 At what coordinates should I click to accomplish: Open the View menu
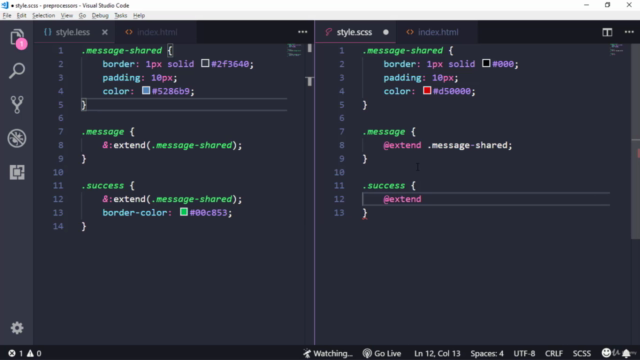pos(67,16)
